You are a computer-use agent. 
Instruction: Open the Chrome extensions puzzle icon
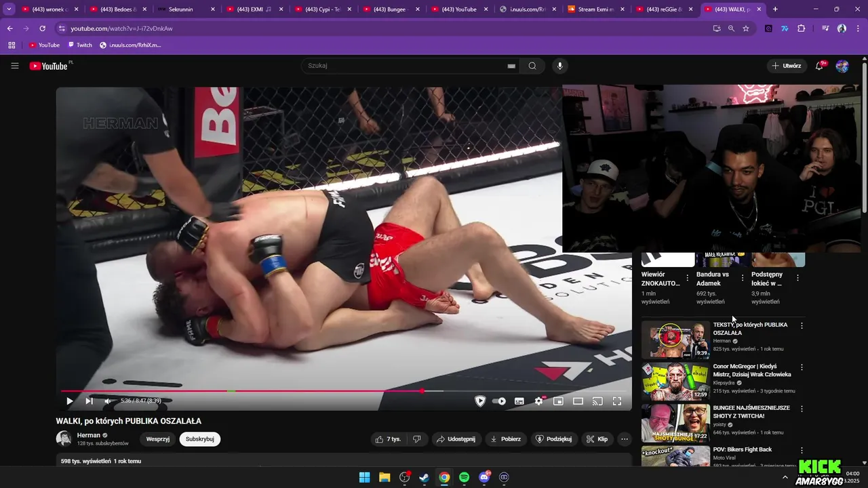click(801, 28)
